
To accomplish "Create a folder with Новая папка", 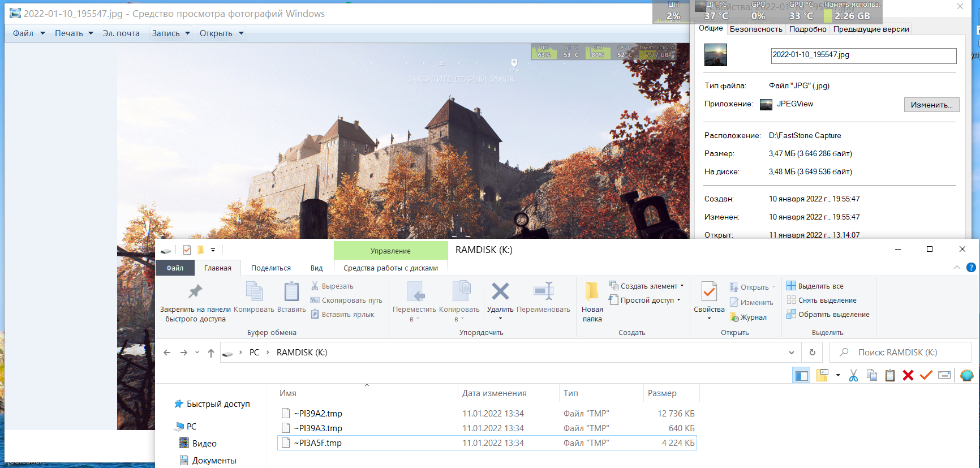I will tap(592, 303).
